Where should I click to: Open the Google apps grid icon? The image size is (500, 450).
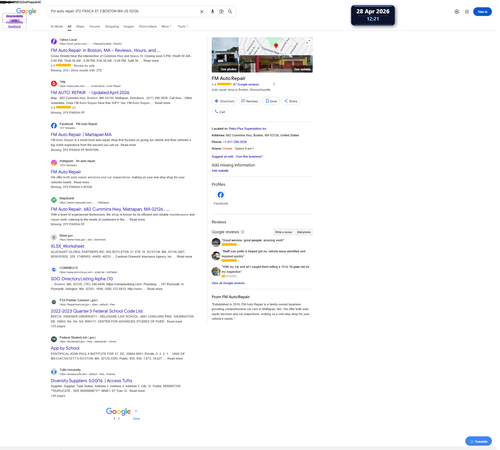pyautogui.click(x=467, y=12)
